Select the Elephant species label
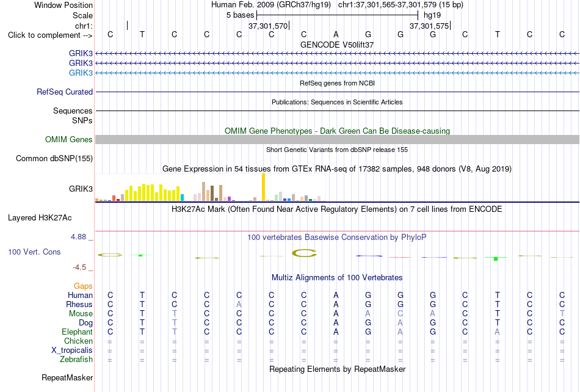 (78, 332)
